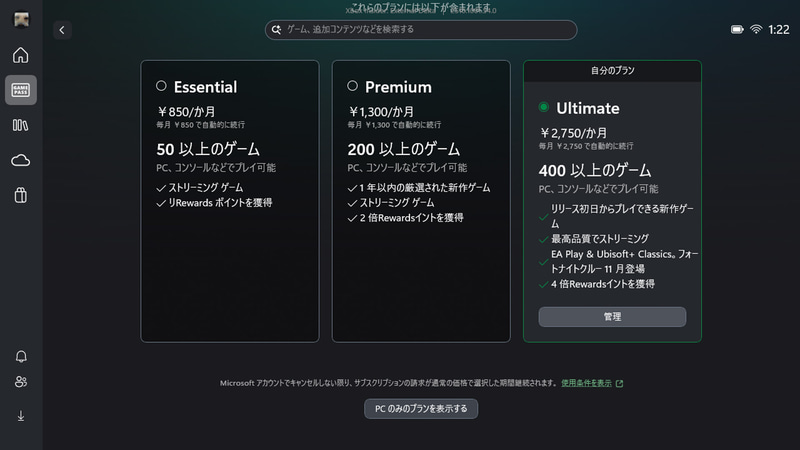This screenshot has height=450, width=800.
Task: Open the Game Pass section
Action: (20, 90)
